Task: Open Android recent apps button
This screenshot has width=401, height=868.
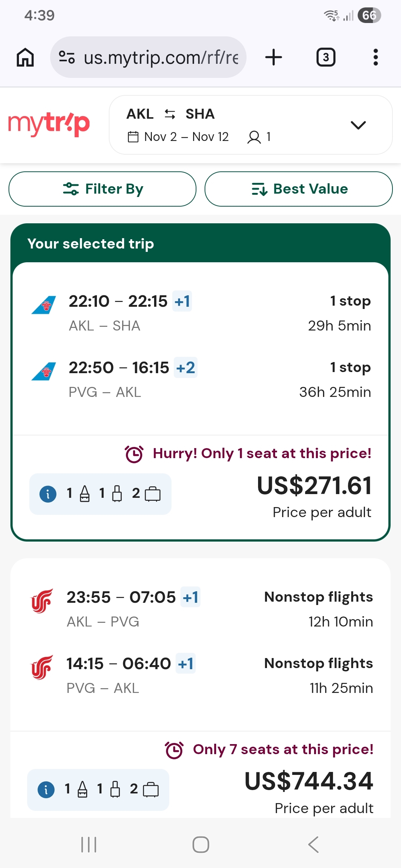Action: point(89,845)
